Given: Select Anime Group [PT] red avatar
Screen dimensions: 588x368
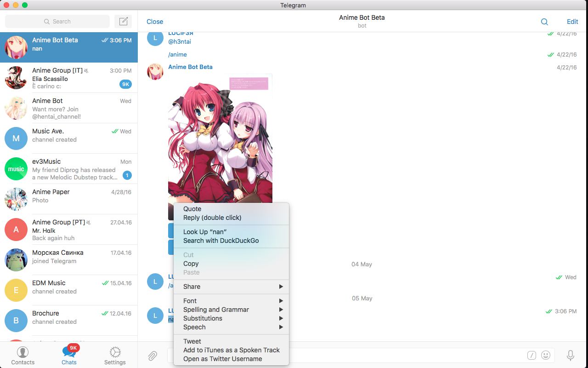Looking at the screenshot, I should (x=16, y=230).
